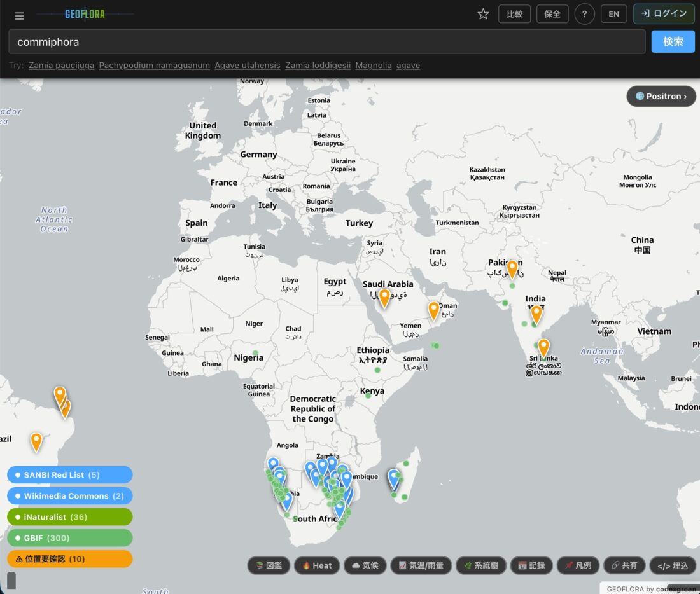This screenshot has width=700, height=594.
Task: Click the Pachypodium namaquanum suggestion link
Action: coord(154,66)
